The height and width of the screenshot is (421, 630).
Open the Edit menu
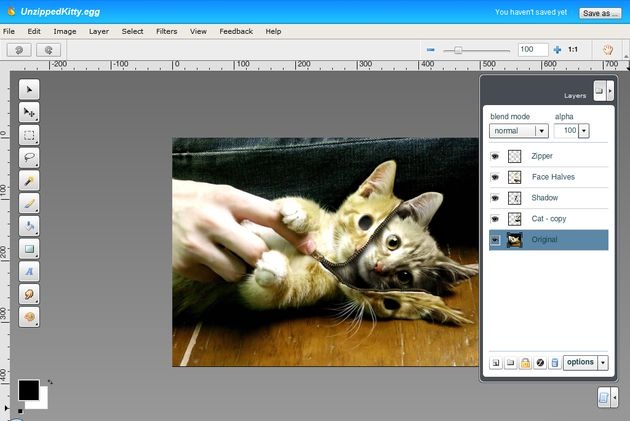34,31
